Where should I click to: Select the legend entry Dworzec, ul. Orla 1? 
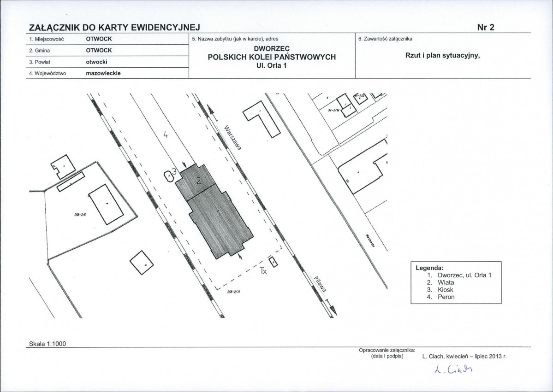point(464,275)
